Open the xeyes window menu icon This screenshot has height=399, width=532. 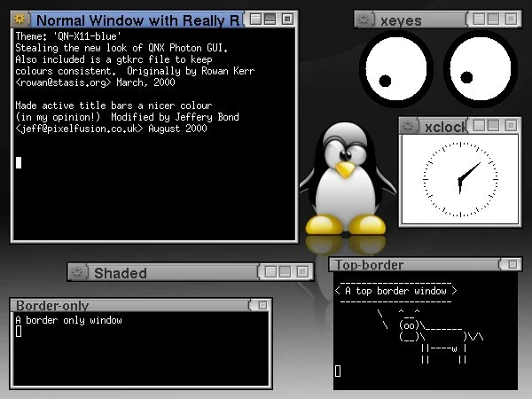coord(364,20)
